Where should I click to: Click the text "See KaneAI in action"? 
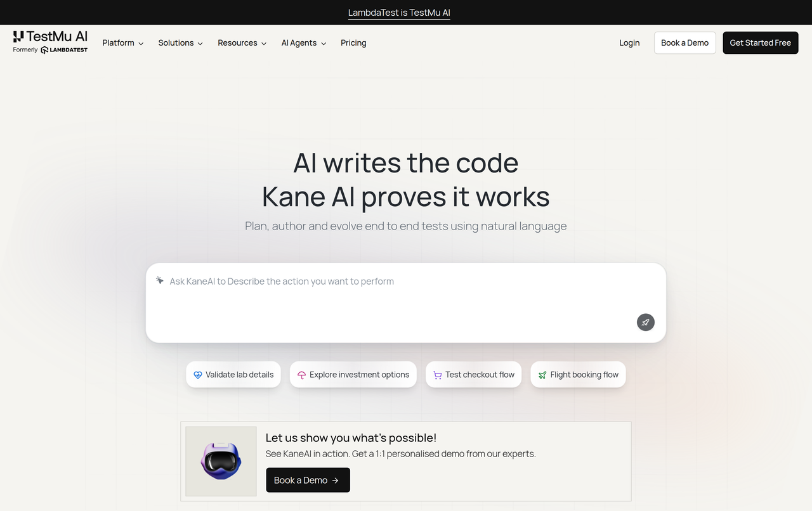pyautogui.click(x=307, y=454)
